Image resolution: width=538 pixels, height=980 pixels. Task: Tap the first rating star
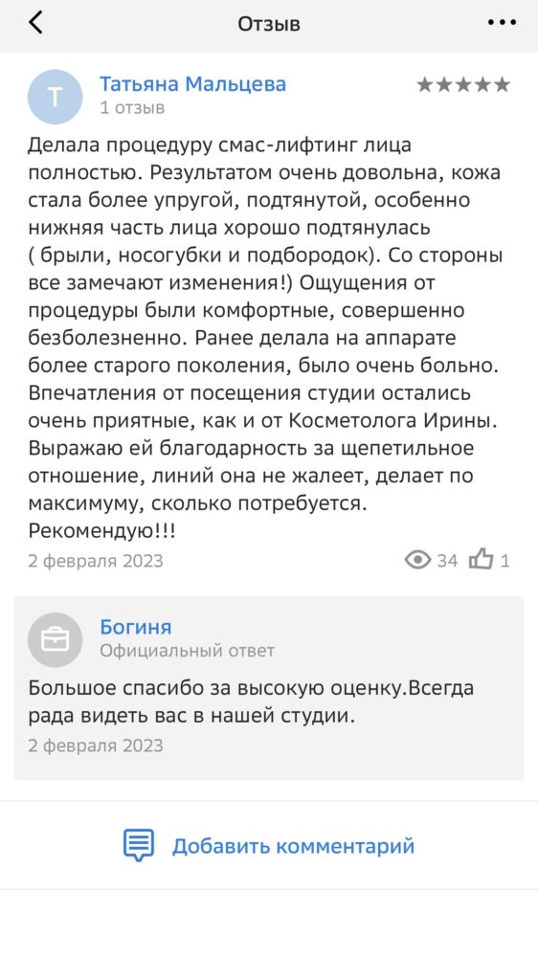coord(425,85)
